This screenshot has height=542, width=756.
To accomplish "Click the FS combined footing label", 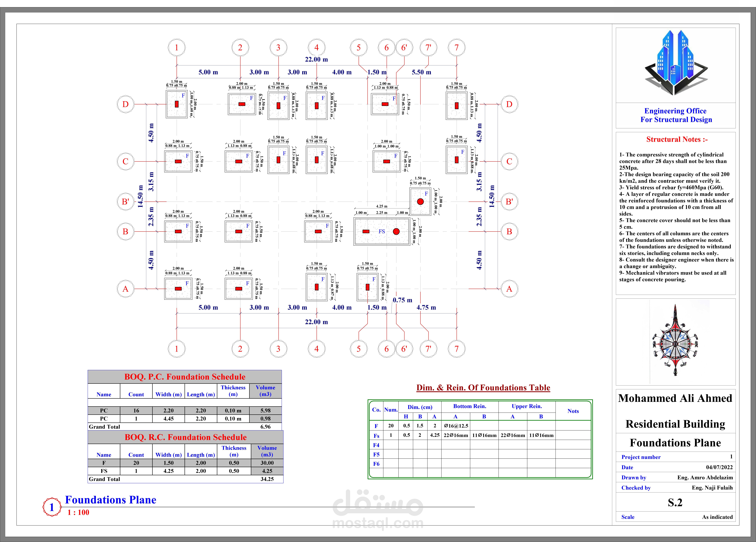I will click(x=382, y=231).
